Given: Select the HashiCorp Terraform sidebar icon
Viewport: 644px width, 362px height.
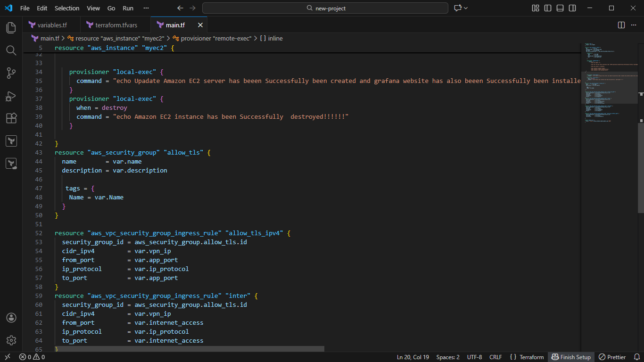Looking at the screenshot, I should tap(11, 140).
